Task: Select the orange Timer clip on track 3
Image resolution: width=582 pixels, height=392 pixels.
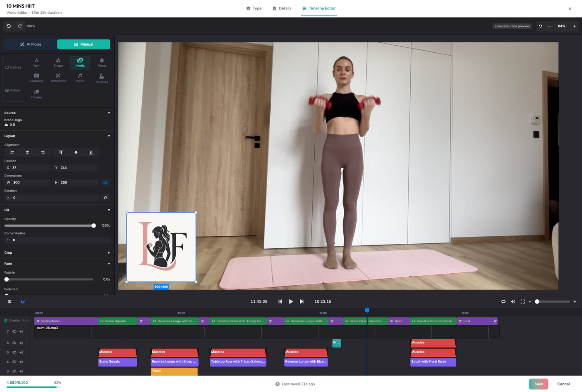Action: click(x=174, y=371)
